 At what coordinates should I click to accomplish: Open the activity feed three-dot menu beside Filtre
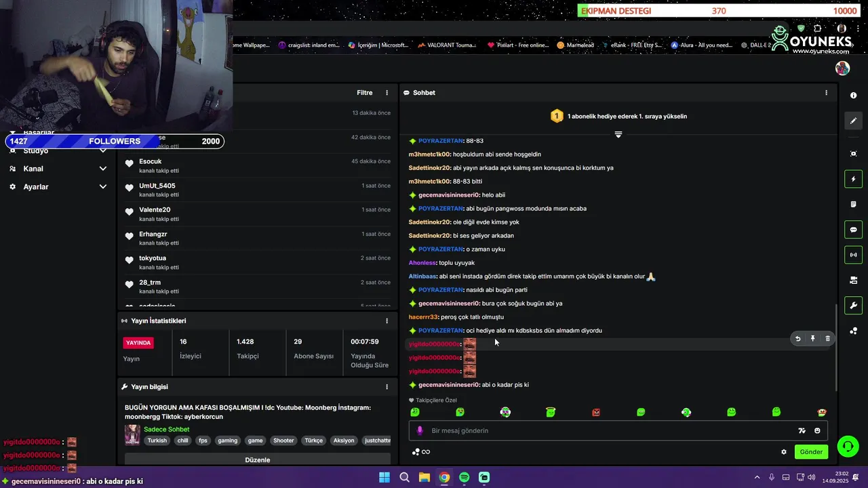(387, 93)
